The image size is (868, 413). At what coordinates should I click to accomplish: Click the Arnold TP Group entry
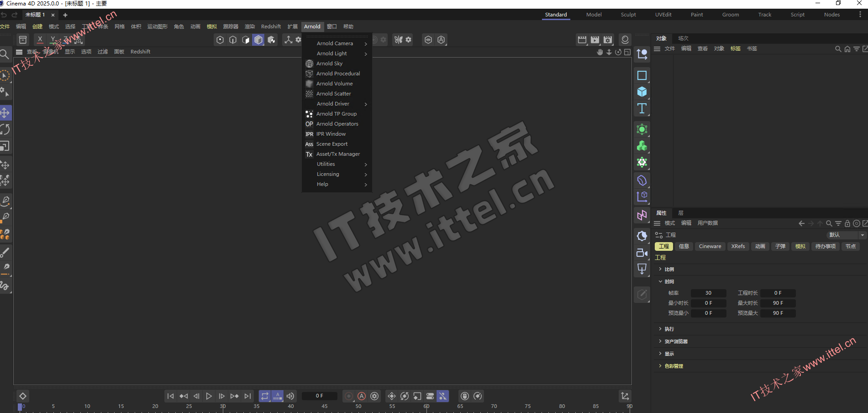(337, 114)
